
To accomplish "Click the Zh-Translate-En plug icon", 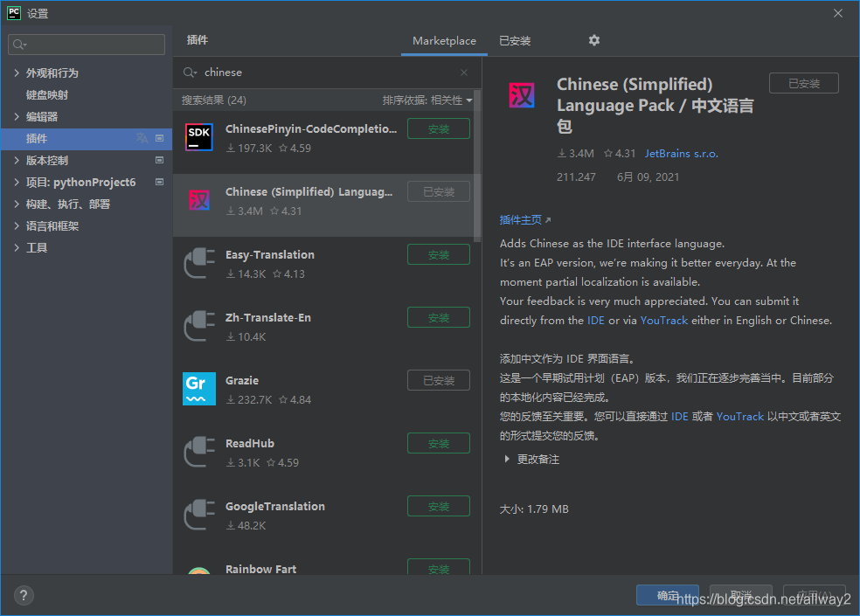I will (x=199, y=326).
